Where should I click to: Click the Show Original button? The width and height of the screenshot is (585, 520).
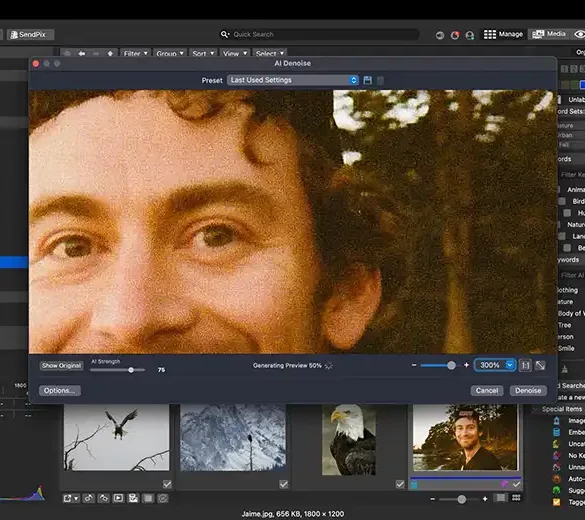click(x=61, y=366)
